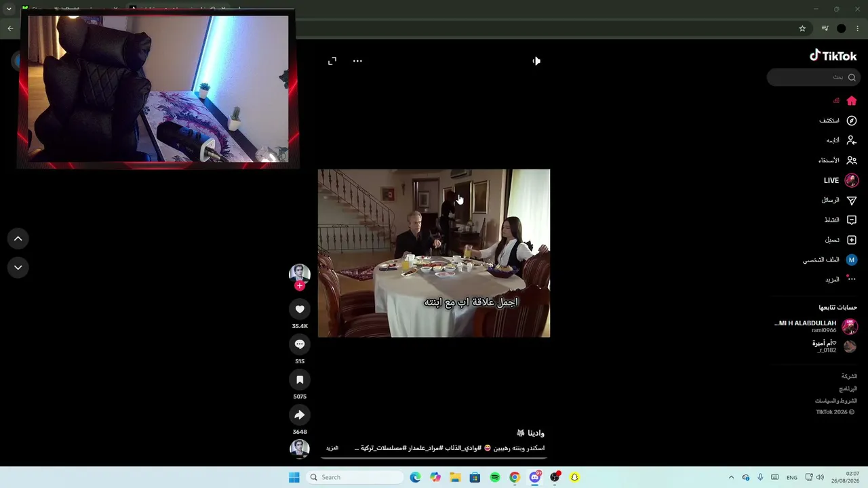Image resolution: width=868 pixels, height=488 pixels.
Task: Open the Program (البرنامج) footer link
Action: click(848, 388)
